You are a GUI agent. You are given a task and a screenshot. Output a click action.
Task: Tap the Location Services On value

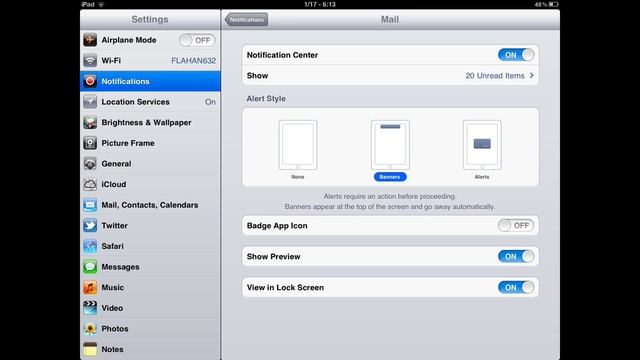click(x=210, y=102)
